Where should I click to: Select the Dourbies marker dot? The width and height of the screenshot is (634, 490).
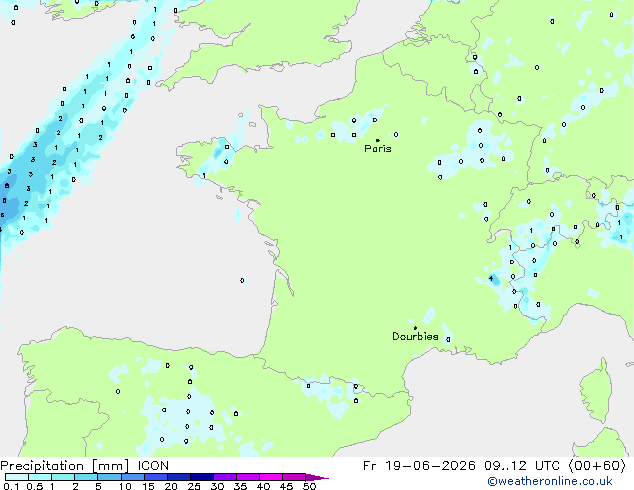415,328
